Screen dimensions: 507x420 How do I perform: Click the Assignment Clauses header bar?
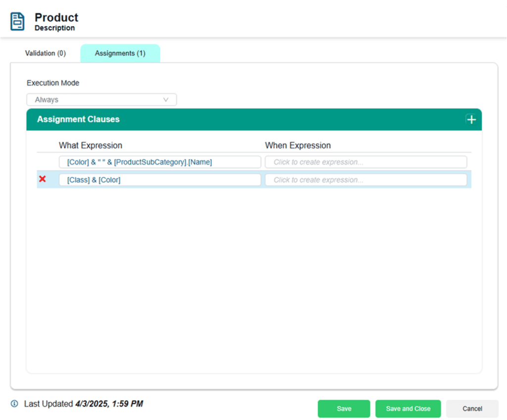[254, 119]
